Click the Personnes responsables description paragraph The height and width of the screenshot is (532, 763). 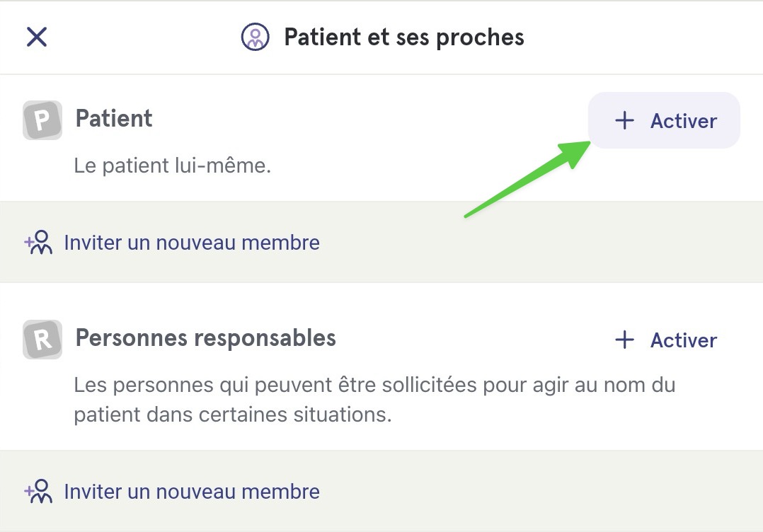coord(374,400)
